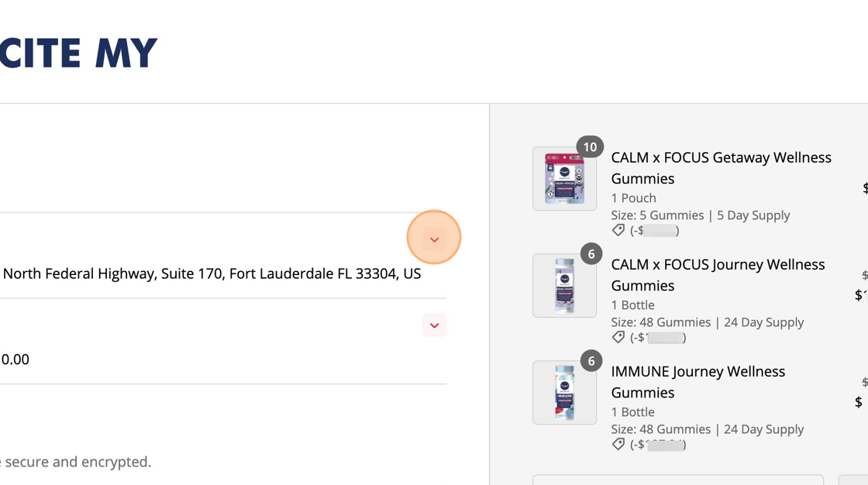Click the quantity badge 6 on IMMUNE Journey
The width and height of the screenshot is (868, 485).
coord(591,361)
